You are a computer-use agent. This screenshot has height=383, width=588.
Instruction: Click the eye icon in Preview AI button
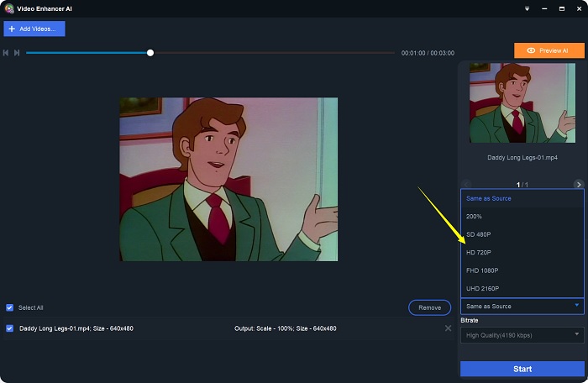(x=531, y=50)
